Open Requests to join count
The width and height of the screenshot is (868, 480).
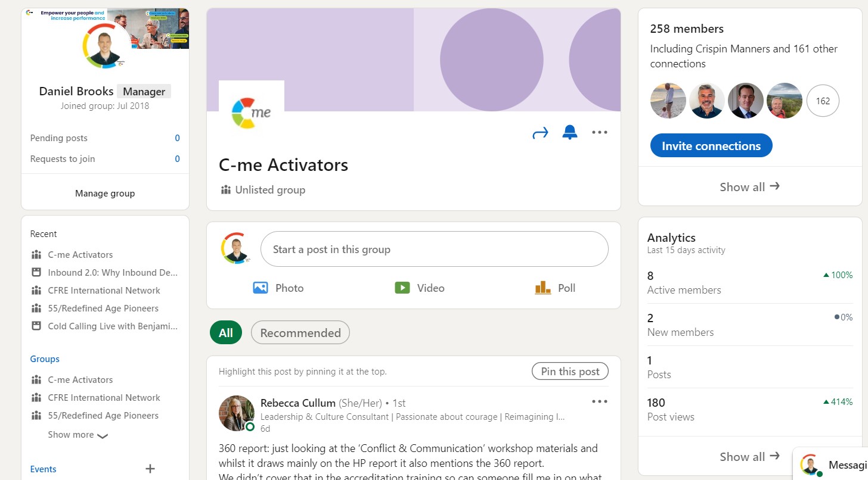(x=177, y=159)
